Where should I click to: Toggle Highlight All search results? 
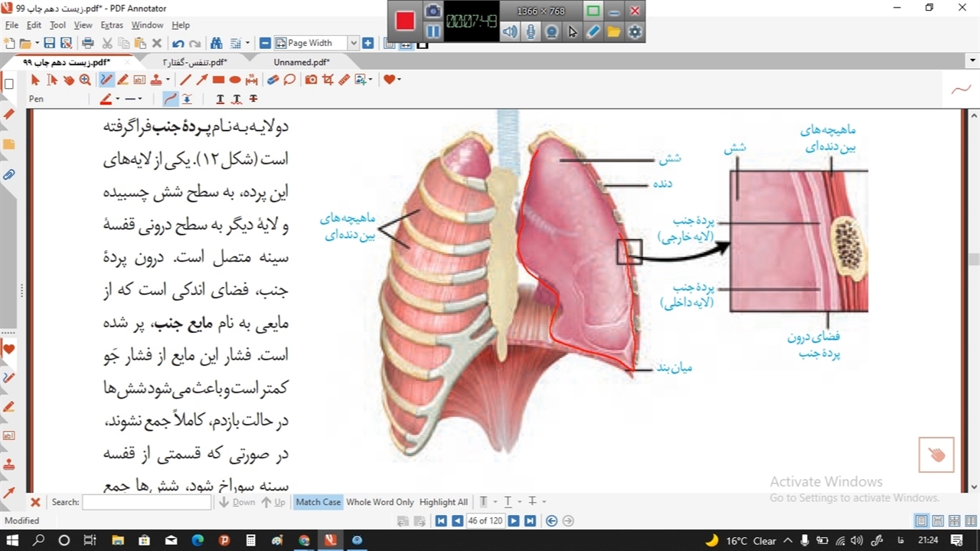click(443, 502)
